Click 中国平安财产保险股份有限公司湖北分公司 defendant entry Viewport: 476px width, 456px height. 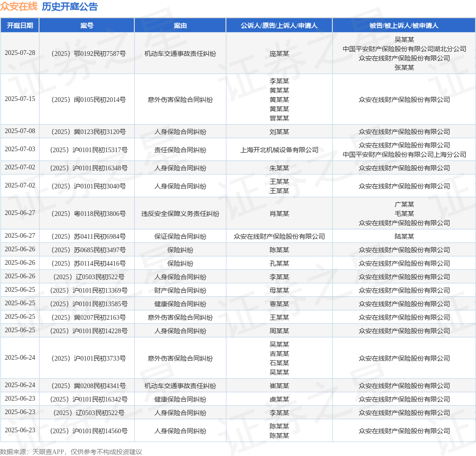pos(404,49)
